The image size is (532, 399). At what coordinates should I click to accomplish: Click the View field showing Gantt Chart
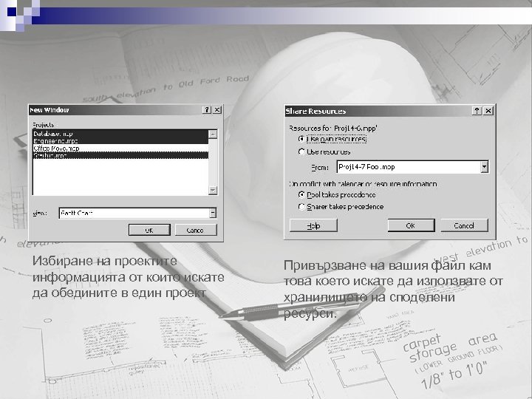pos(134,213)
